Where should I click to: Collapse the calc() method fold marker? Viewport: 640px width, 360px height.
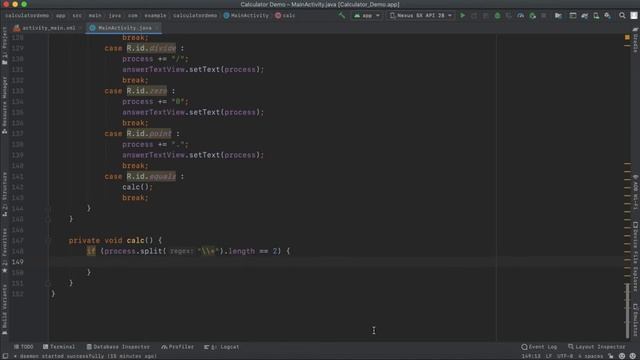pyautogui.click(x=48, y=241)
